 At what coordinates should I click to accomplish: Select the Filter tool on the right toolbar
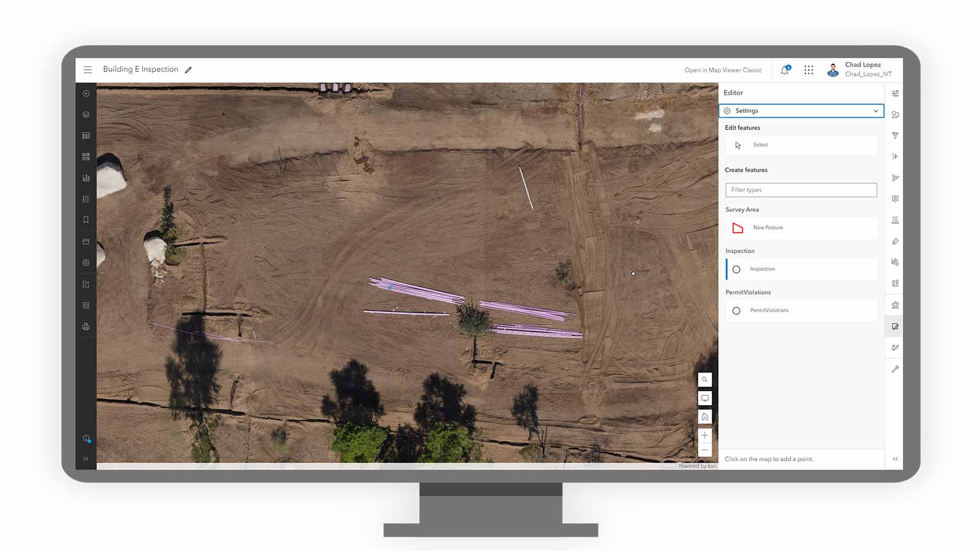click(x=895, y=135)
